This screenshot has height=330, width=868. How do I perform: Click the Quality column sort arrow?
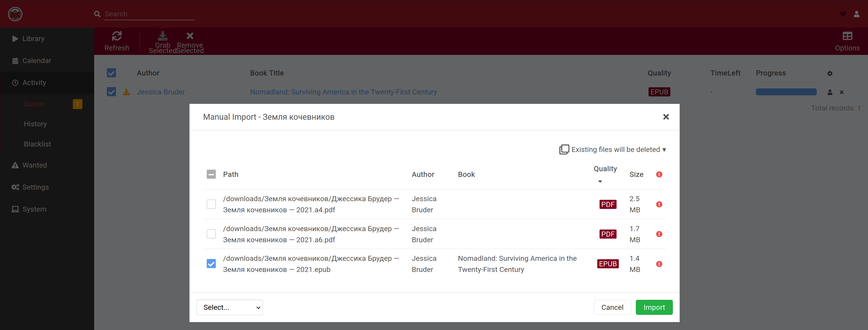tap(600, 181)
